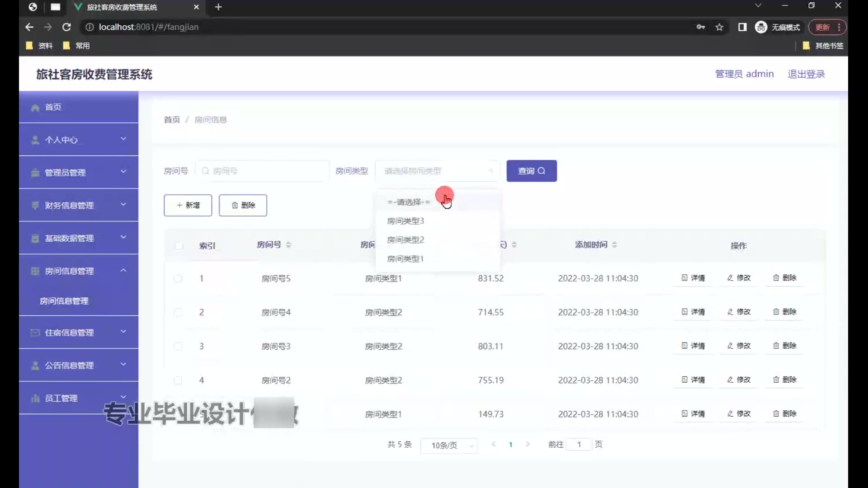Screen dimensions: 868x488
Task: Collapse 房间信息管理 sidebar menu
Action: [x=79, y=271]
